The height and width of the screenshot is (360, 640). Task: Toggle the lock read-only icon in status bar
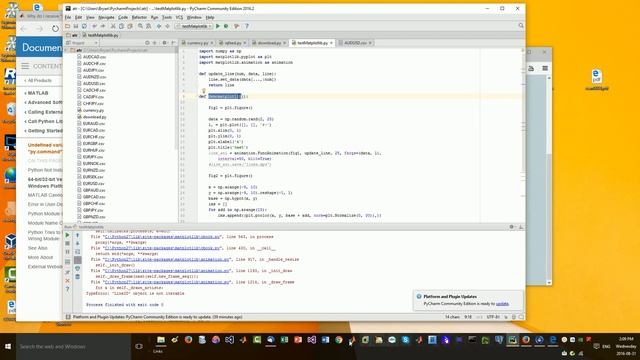tap(506, 317)
